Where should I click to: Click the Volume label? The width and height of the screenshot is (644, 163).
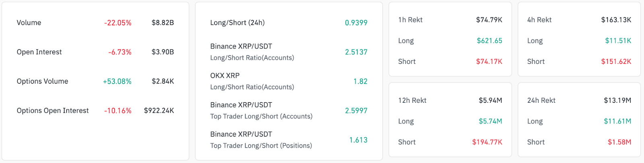29,23
